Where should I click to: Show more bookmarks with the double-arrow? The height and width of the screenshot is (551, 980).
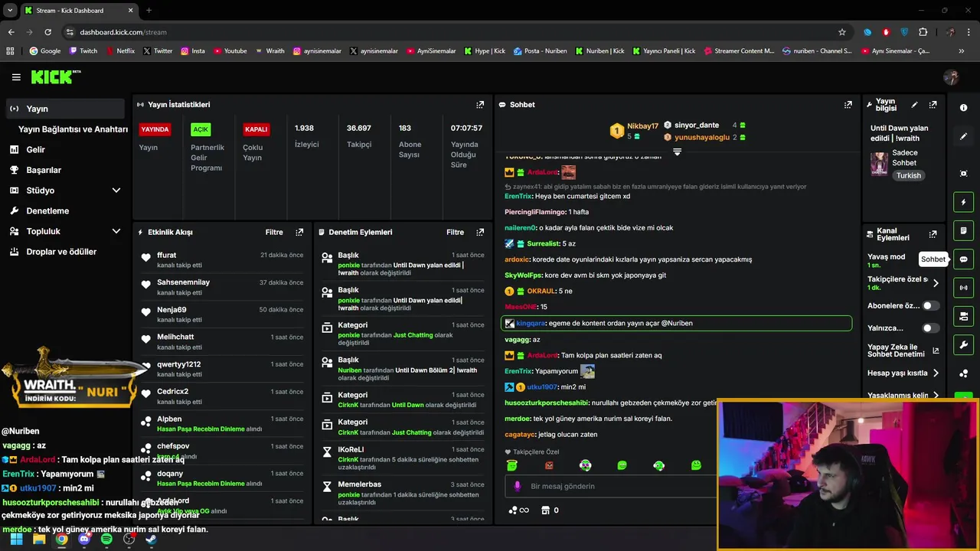coord(962,51)
